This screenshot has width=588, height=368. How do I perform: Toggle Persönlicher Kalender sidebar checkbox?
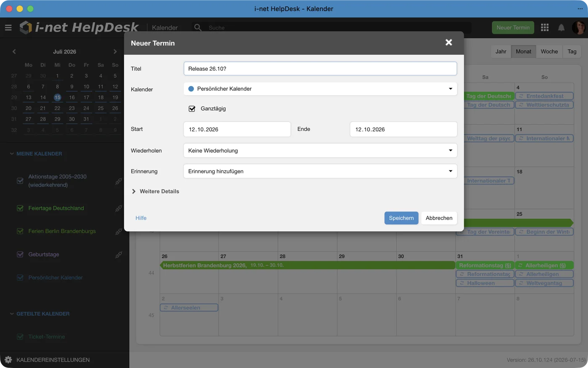tap(20, 278)
